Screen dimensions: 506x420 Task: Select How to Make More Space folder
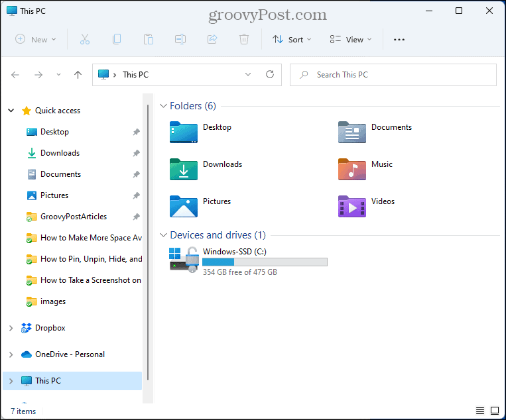[92, 238]
